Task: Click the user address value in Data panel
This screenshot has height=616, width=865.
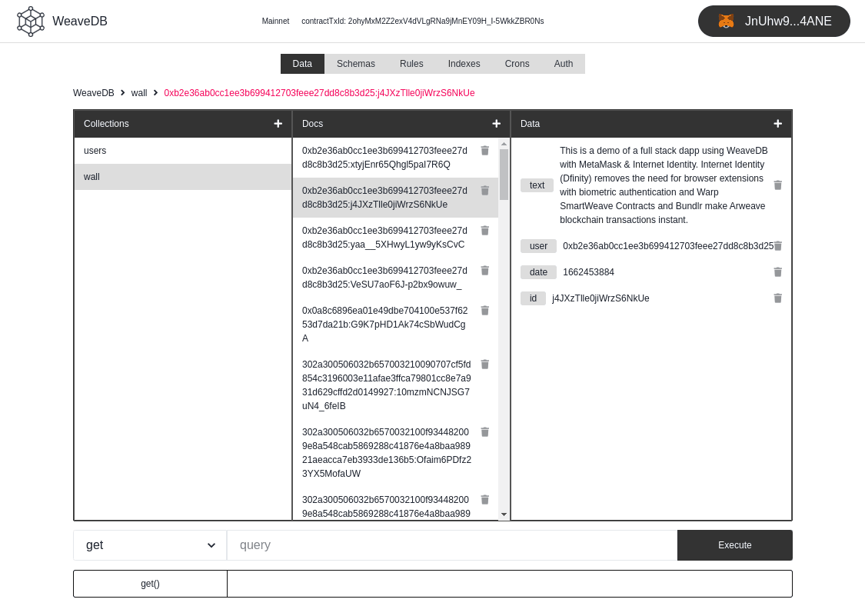Action: (668, 246)
